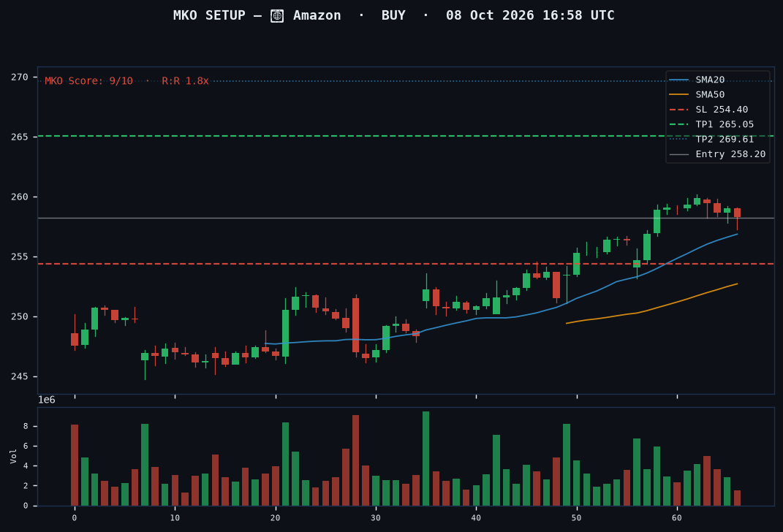Click the red dashed stop-loss line
Screen dimensions: 783x532
tap(406, 264)
